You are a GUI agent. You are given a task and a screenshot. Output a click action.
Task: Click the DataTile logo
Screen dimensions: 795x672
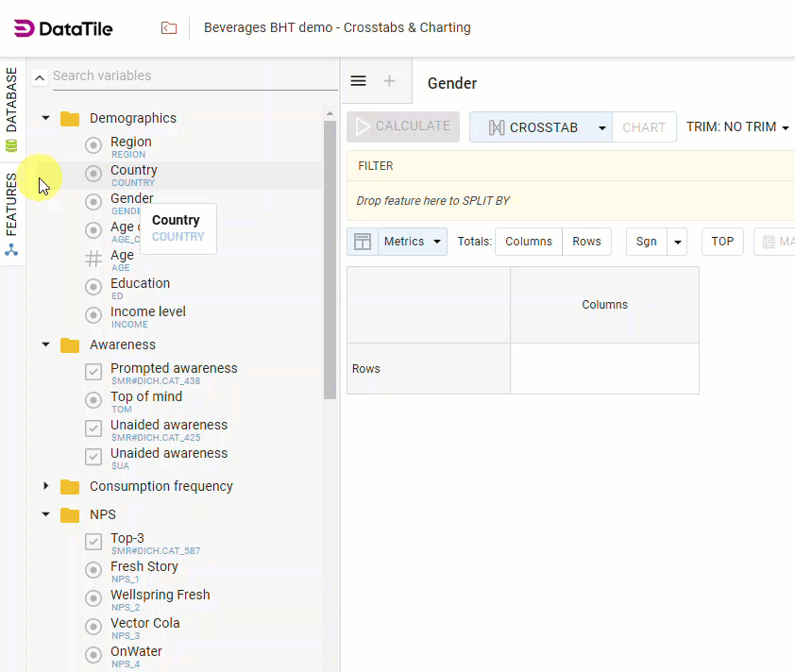click(x=63, y=28)
